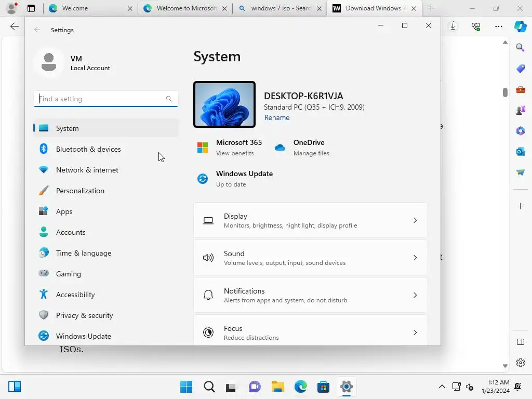Open Apps settings category
Viewport: 532px width, 399px height.
tap(105, 211)
